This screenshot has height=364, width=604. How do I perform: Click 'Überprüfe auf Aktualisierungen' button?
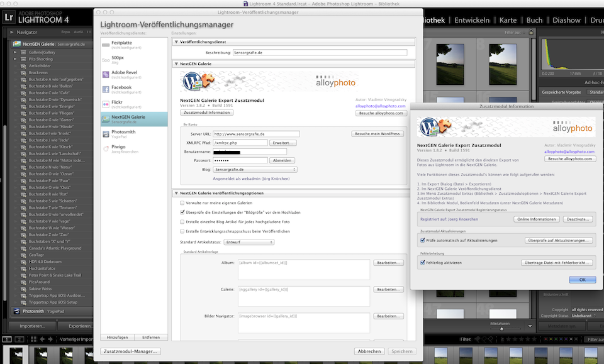(x=559, y=240)
